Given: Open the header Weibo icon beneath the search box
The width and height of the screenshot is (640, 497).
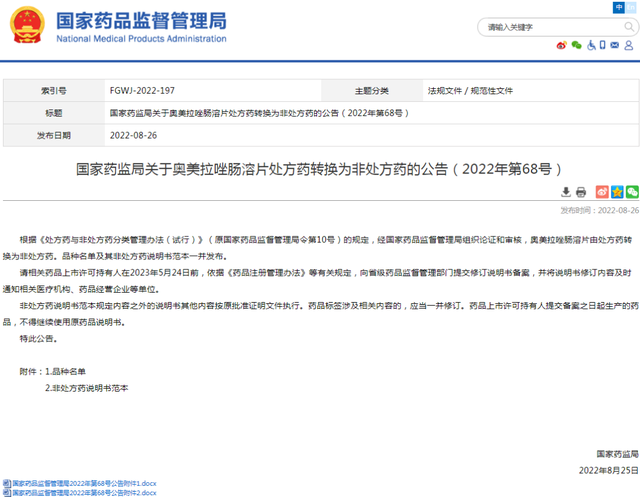Looking at the screenshot, I should click(x=562, y=45).
